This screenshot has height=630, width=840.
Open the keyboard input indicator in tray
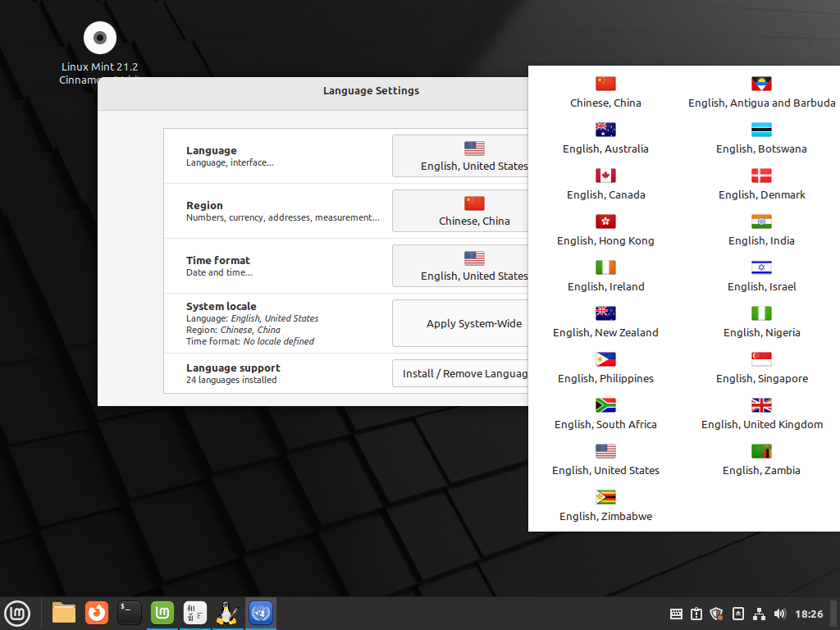[676, 614]
